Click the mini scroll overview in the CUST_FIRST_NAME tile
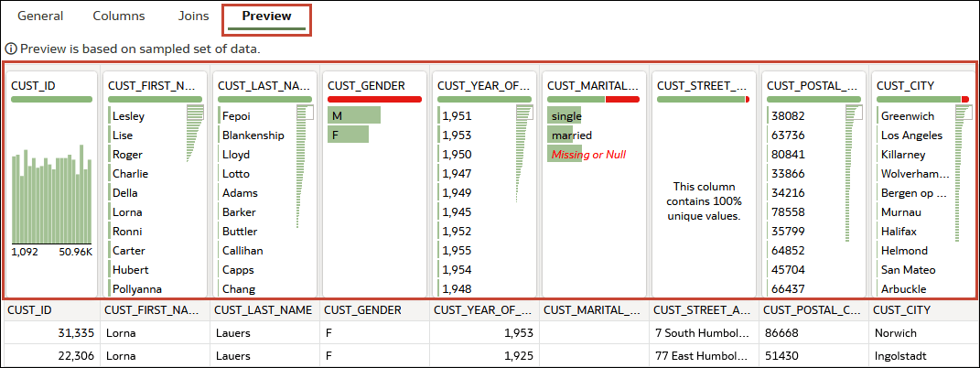 click(196, 133)
